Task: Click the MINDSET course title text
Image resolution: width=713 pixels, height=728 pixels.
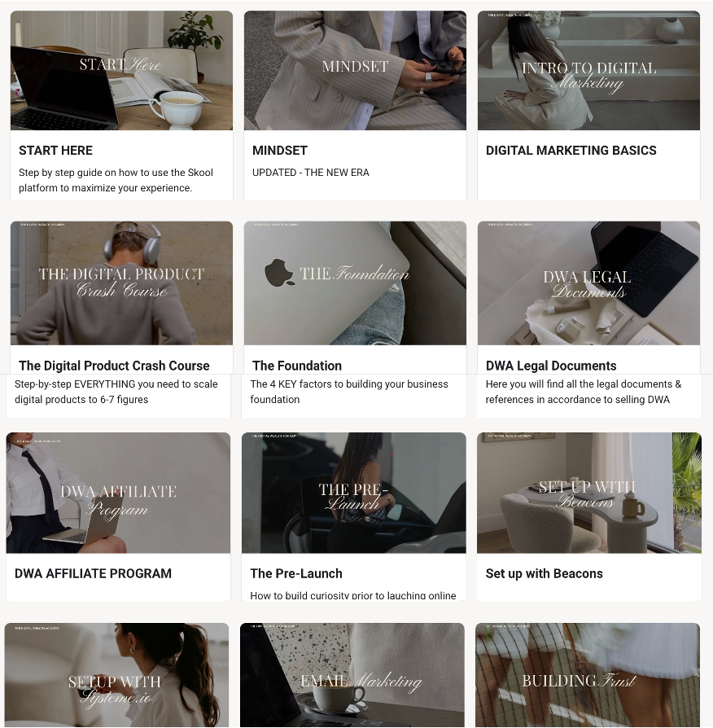Action: 280,151
